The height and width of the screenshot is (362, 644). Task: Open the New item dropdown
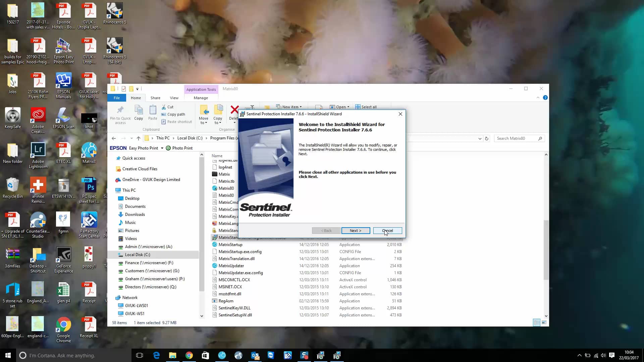(x=290, y=107)
